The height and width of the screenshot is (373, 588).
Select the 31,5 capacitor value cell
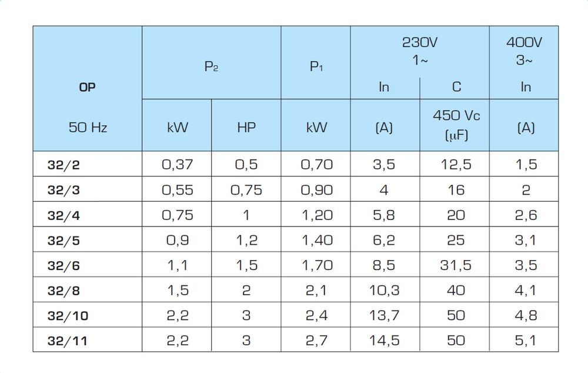pyautogui.click(x=456, y=265)
